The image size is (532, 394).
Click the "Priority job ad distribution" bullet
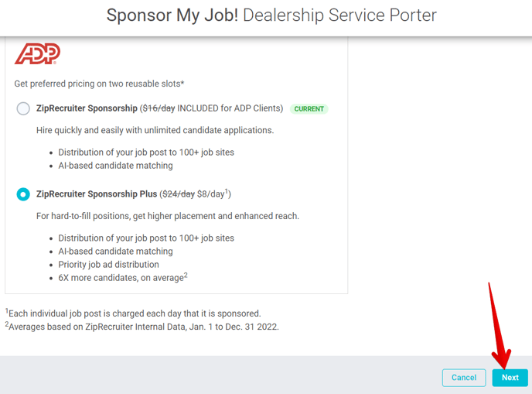coord(108,264)
